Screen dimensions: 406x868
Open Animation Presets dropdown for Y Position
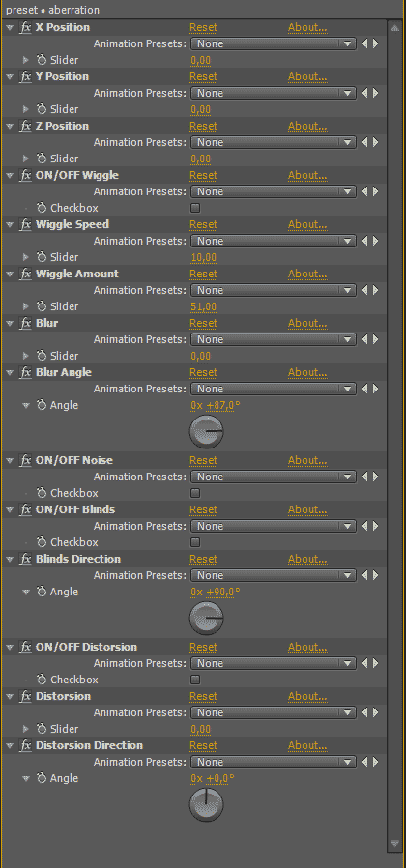pos(273,93)
